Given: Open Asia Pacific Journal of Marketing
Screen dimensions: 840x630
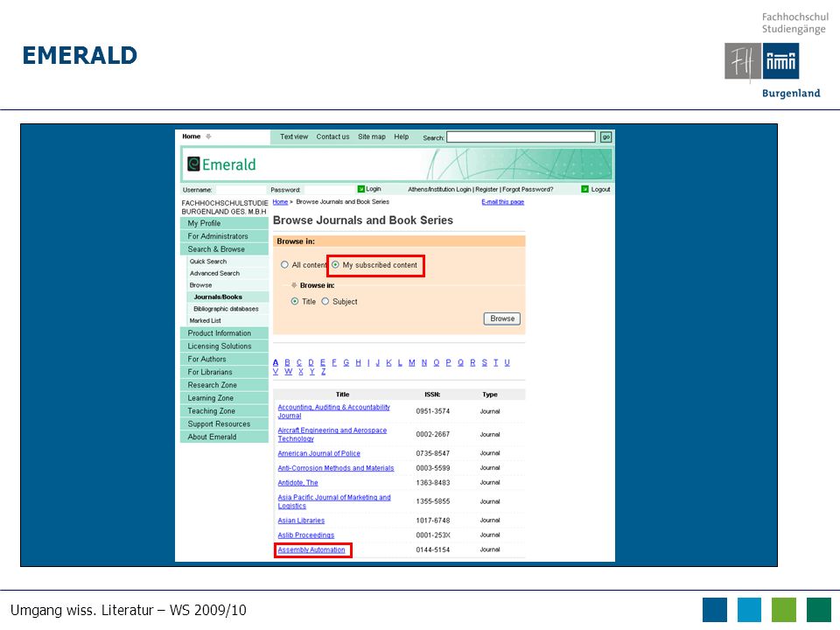Looking at the screenshot, I should tap(334, 501).
